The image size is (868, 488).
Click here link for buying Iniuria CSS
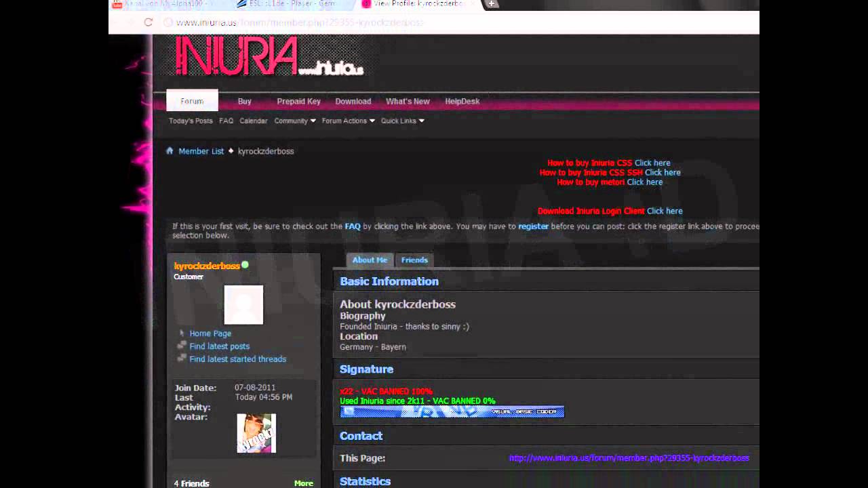652,163
